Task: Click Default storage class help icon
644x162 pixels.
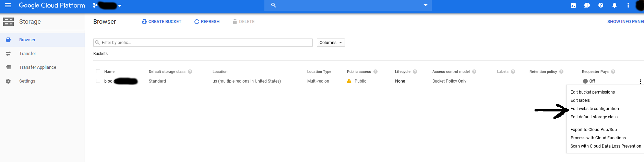Action: pos(190,72)
